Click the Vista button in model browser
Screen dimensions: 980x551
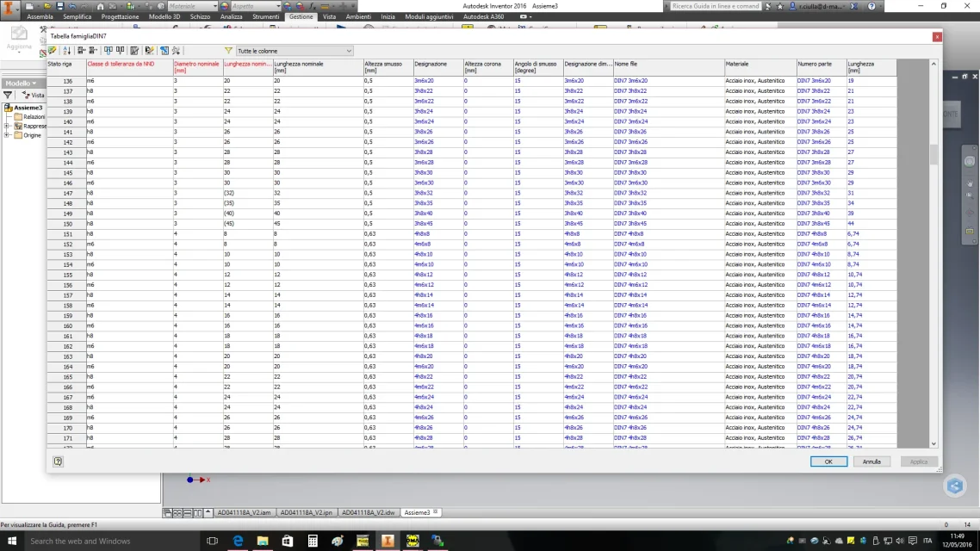(33, 95)
